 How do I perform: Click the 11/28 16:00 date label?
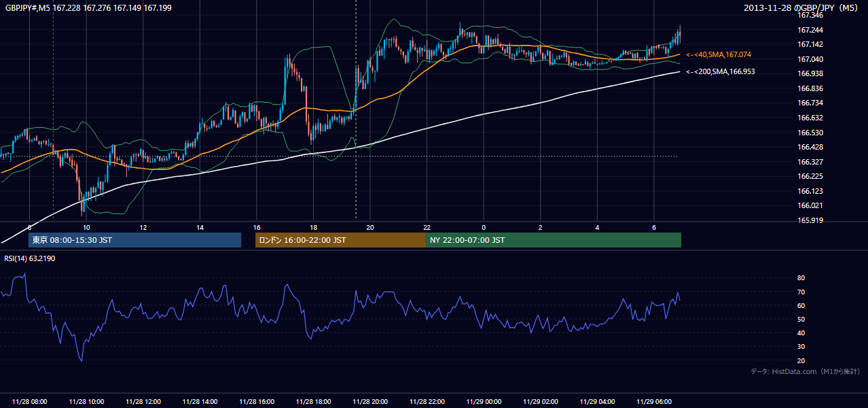point(257,402)
